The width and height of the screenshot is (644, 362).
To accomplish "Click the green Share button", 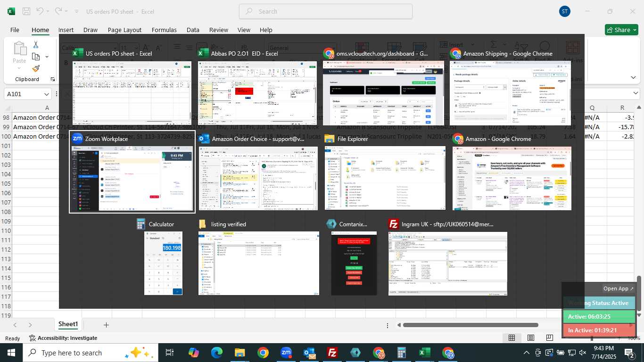I will (621, 30).
